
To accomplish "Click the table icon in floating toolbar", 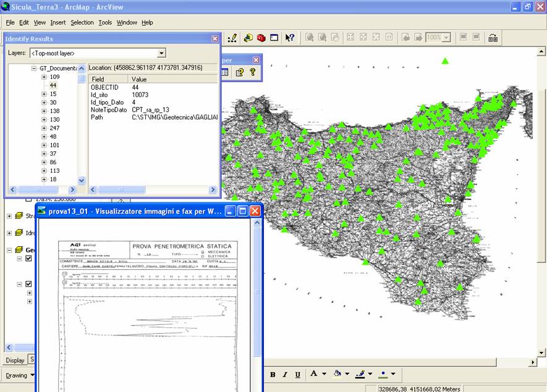I will pyautogui.click(x=224, y=72).
